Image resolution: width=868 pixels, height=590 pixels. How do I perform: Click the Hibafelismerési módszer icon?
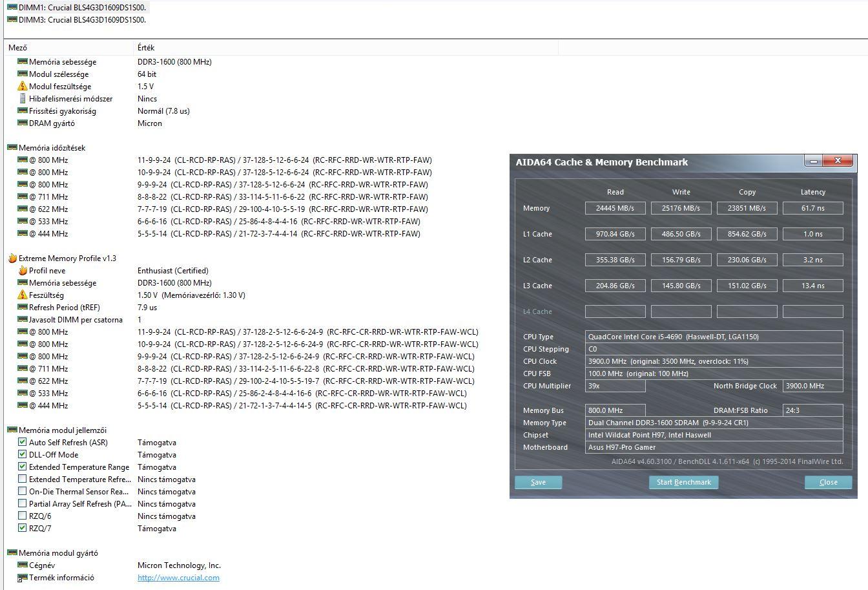[23, 98]
